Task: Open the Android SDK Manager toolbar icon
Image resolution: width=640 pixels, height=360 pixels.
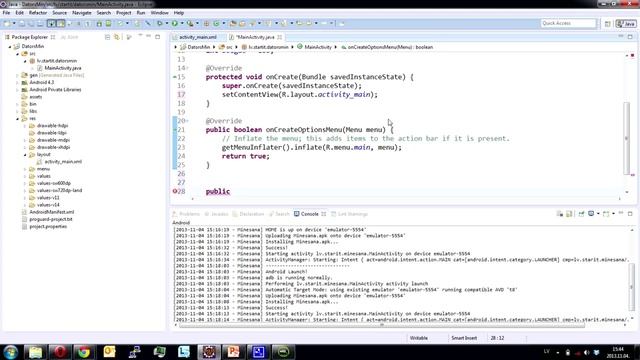Action: (99, 24)
